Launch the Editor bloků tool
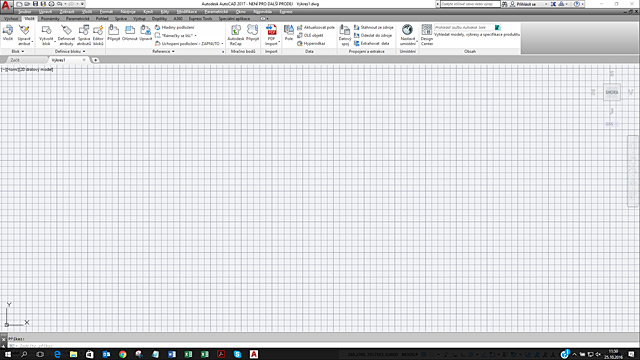Image resolution: width=640 pixels, height=360 pixels. point(98,35)
